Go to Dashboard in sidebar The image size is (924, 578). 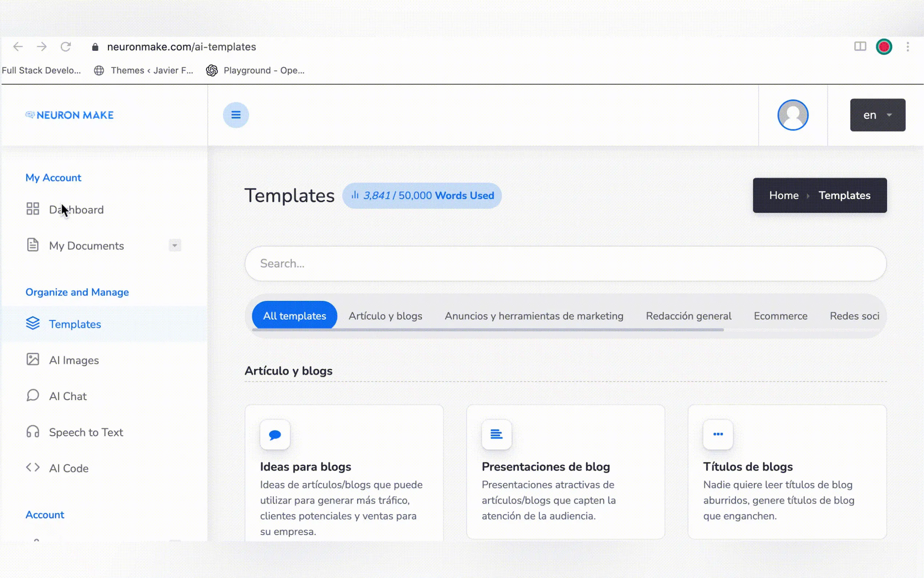pyautogui.click(x=76, y=210)
